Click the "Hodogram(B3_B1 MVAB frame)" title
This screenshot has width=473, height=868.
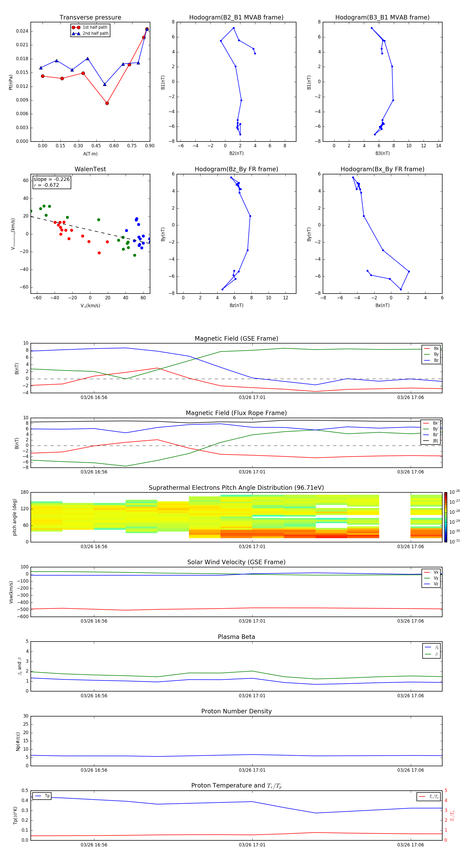[382, 17]
